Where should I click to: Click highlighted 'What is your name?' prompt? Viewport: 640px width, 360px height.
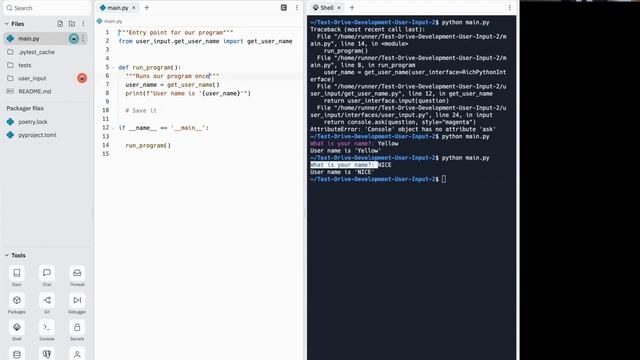click(343, 165)
